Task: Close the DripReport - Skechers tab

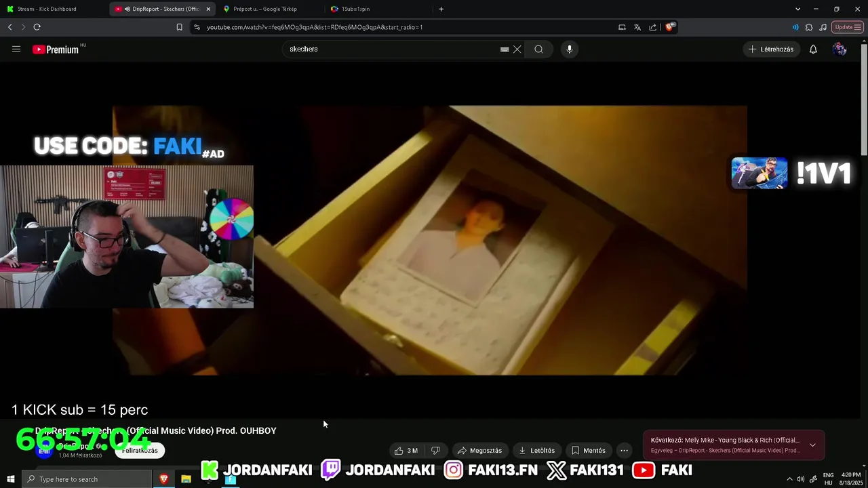Action: pos(208,9)
